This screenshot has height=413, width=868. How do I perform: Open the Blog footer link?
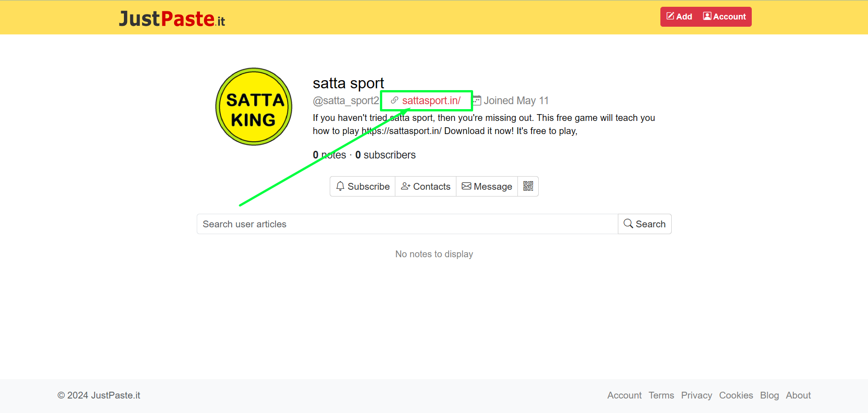pos(769,395)
